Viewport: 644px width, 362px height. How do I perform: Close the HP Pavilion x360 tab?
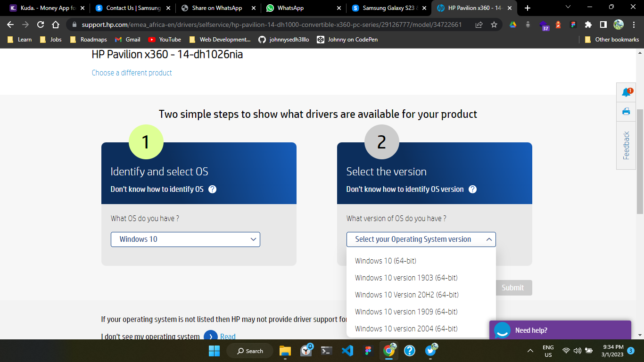[x=510, y=8]
